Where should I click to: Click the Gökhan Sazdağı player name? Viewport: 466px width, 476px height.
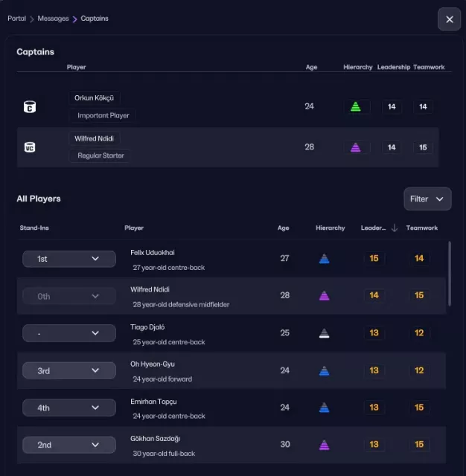click(156, 439)
